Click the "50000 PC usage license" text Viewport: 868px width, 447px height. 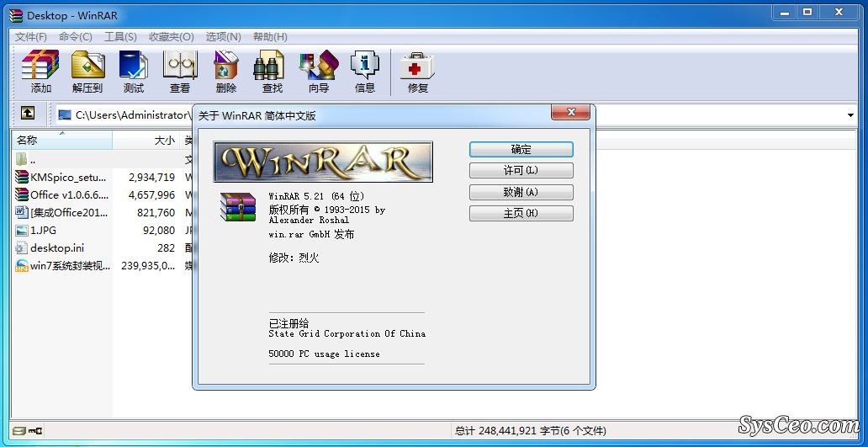click(x=325, y=354)
